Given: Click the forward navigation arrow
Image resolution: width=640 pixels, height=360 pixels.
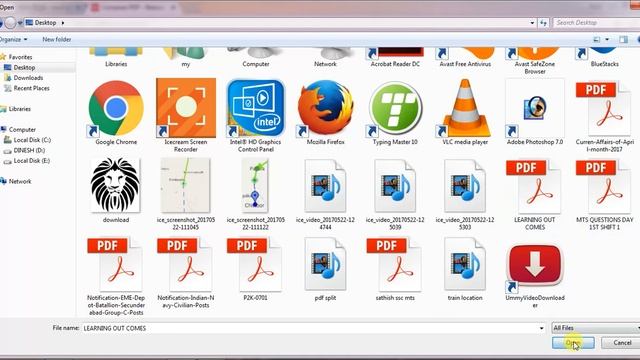Looking at the screenshot, I should (10, 23).
